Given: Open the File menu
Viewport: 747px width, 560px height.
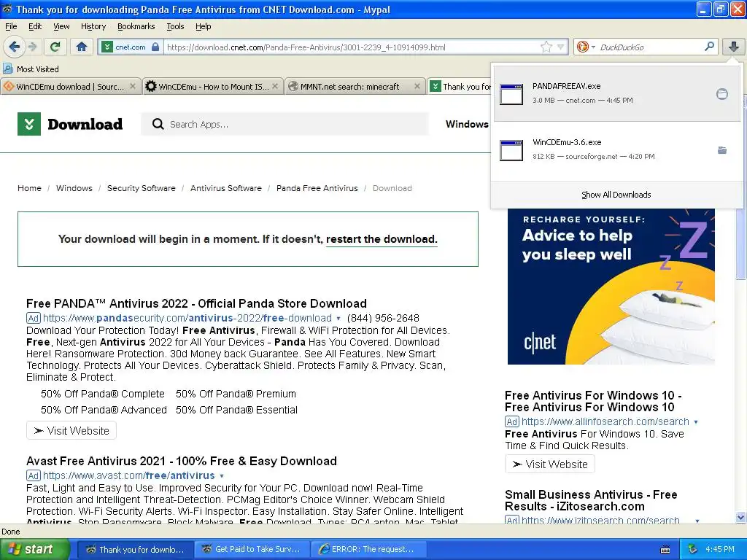Looking at the screenshot, I should 11,26.
